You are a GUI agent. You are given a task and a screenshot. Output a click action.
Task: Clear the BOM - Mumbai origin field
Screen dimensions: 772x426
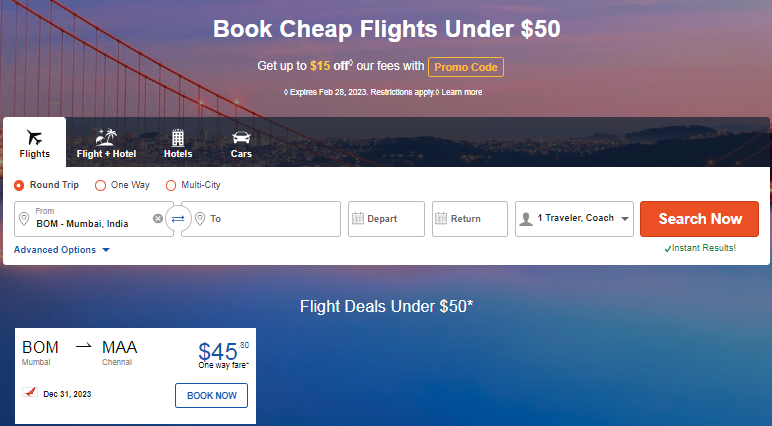pyautogui.click(x=158, y=218)
